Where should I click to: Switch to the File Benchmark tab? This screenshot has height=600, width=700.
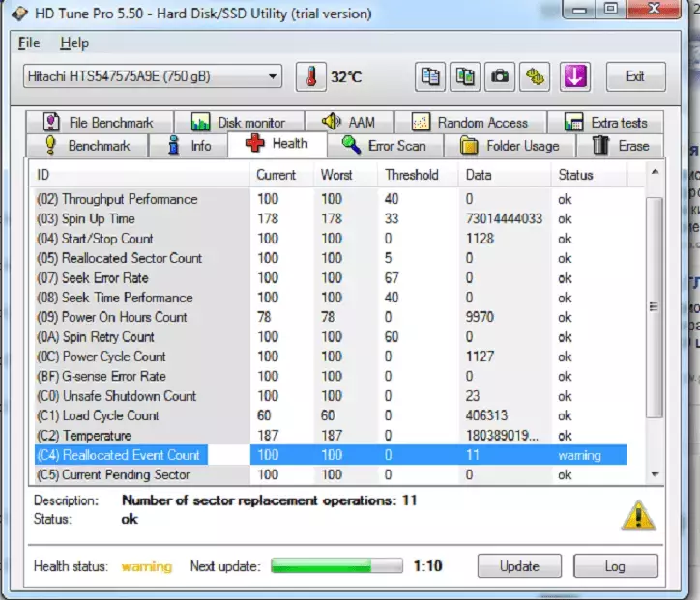[x=100, y=122]
